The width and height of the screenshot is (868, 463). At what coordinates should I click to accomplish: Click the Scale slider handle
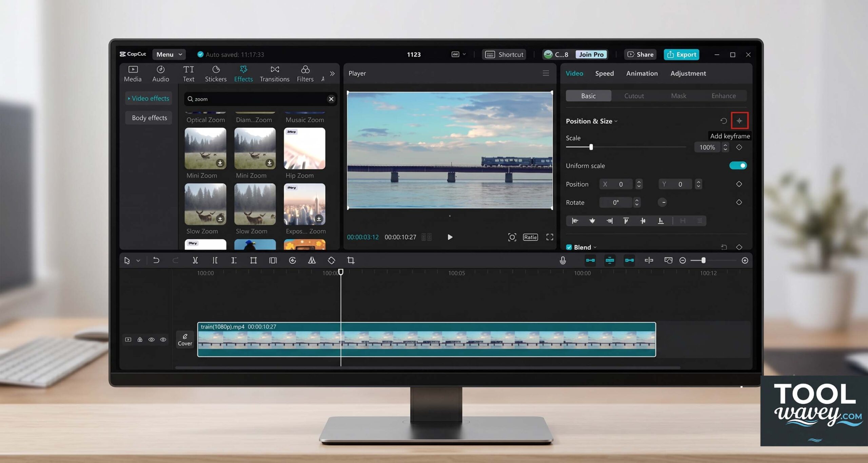pos(591,147)
